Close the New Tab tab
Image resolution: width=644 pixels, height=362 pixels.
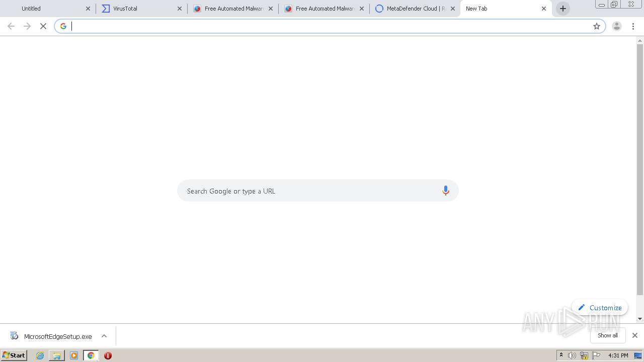[544, 9]
